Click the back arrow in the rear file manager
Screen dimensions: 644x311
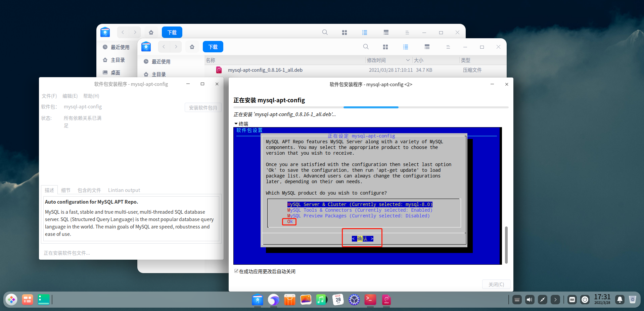pyautogui.click(x=123, y=32)
